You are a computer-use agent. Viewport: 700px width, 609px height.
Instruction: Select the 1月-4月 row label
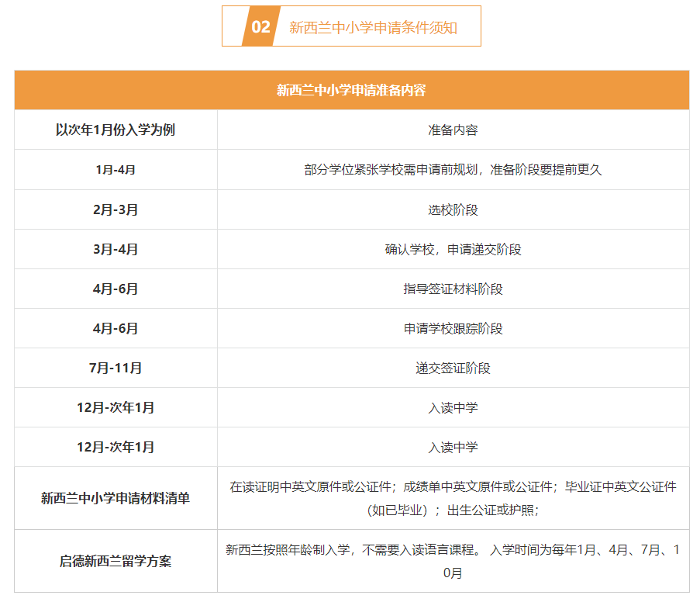coord(115,169)
